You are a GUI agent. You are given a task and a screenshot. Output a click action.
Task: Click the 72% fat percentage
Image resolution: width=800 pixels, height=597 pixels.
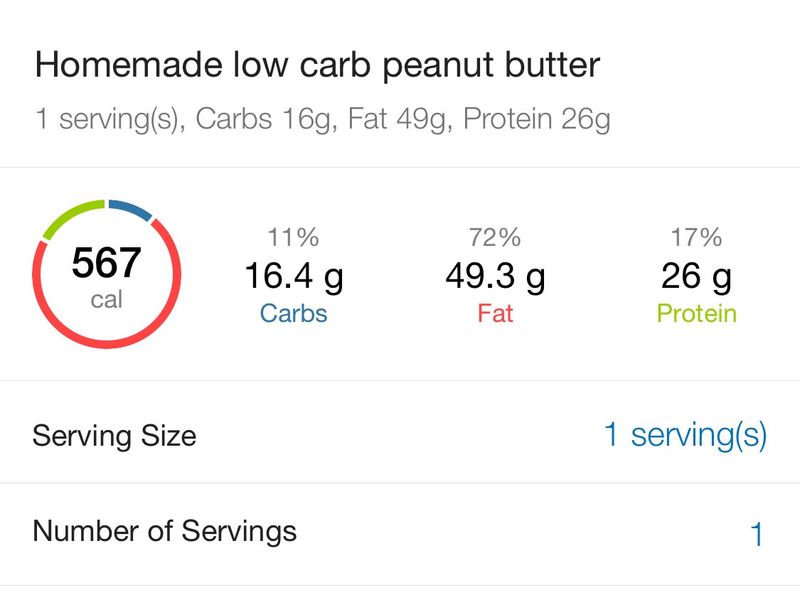495,237
